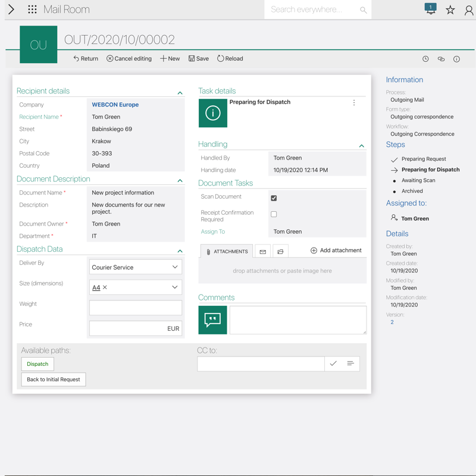Open the app launcher grid icon

pos(32,10)
